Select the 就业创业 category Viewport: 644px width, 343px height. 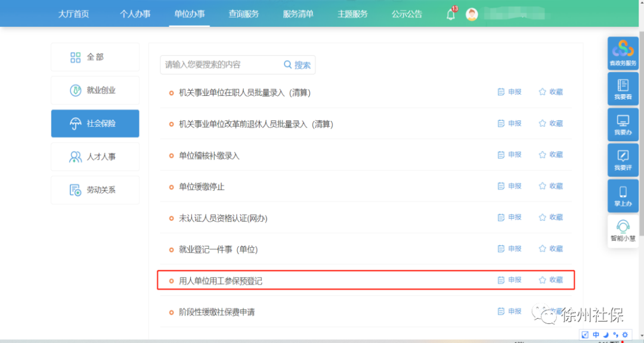95,91
